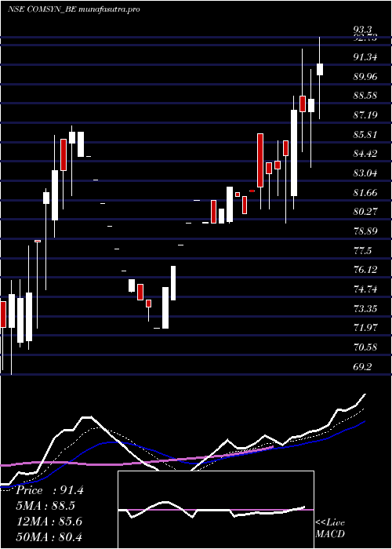Viewport: 392px width, 549px height.
Task: Click the 84.42 price axis label
Action: (365, 154)
